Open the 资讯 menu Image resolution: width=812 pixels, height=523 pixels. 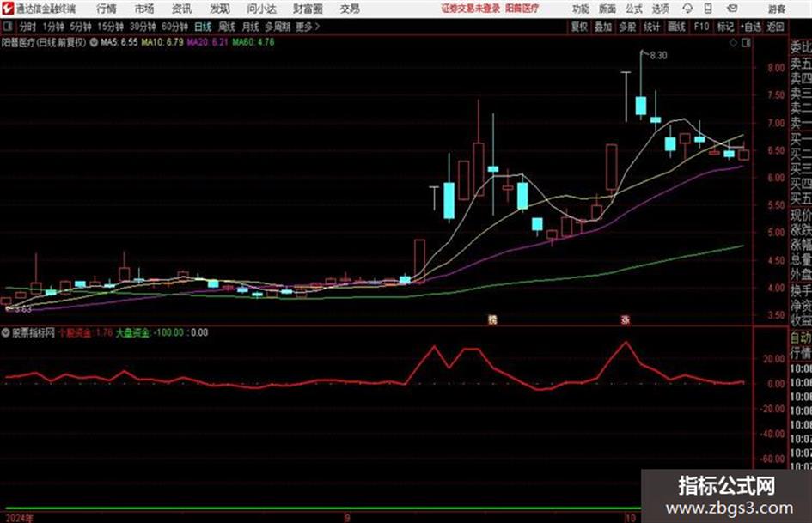182,9
